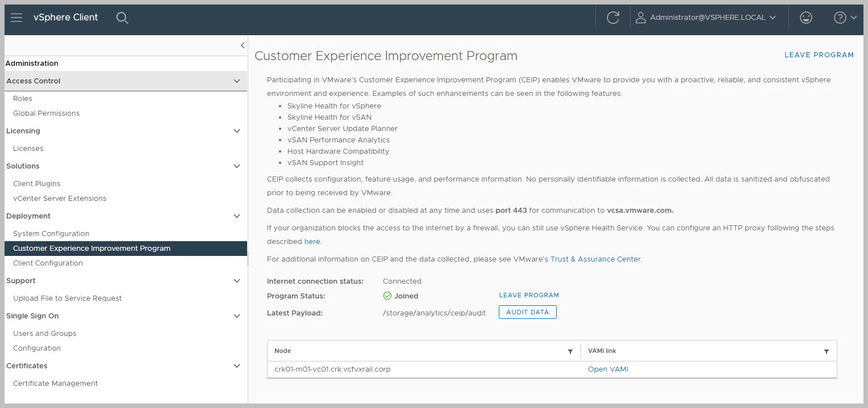Click the AUDIT DATA button
Viewport: 868px width, 408px height.
tap(527, 312)
